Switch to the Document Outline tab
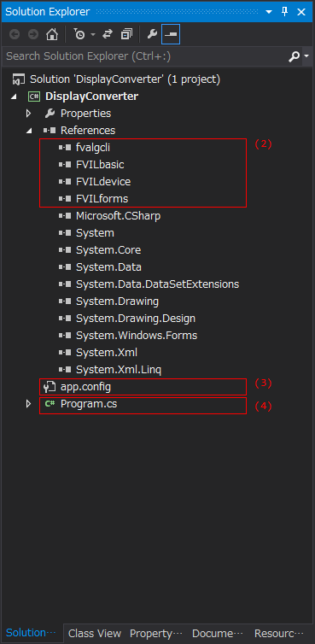The width and height of the screenshot is (315, 644). pyautogui.click(x=218, y=633)
